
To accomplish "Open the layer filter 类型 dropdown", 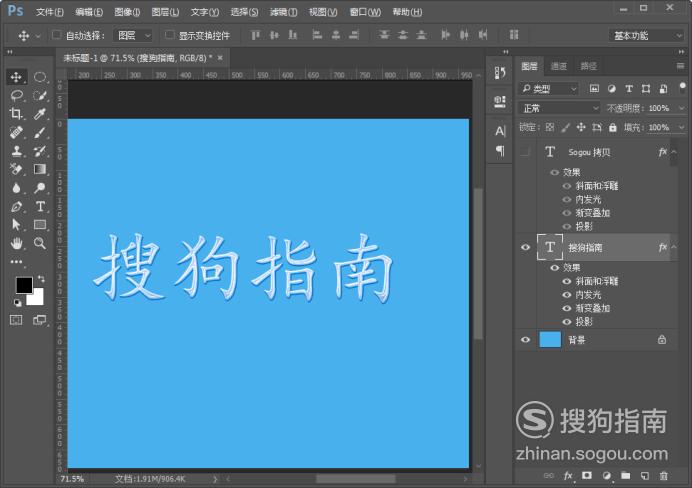I will [x=549, y=89].
